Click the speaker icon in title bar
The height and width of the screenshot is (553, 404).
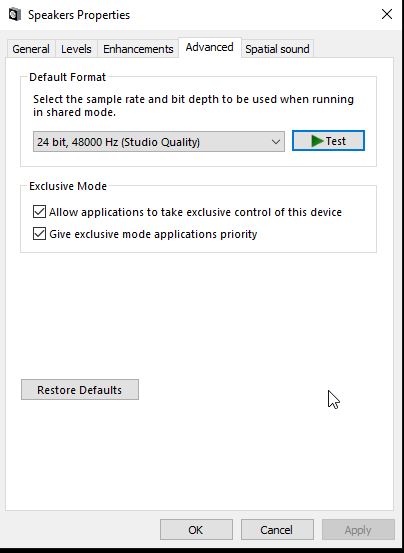tap(14, 15)
